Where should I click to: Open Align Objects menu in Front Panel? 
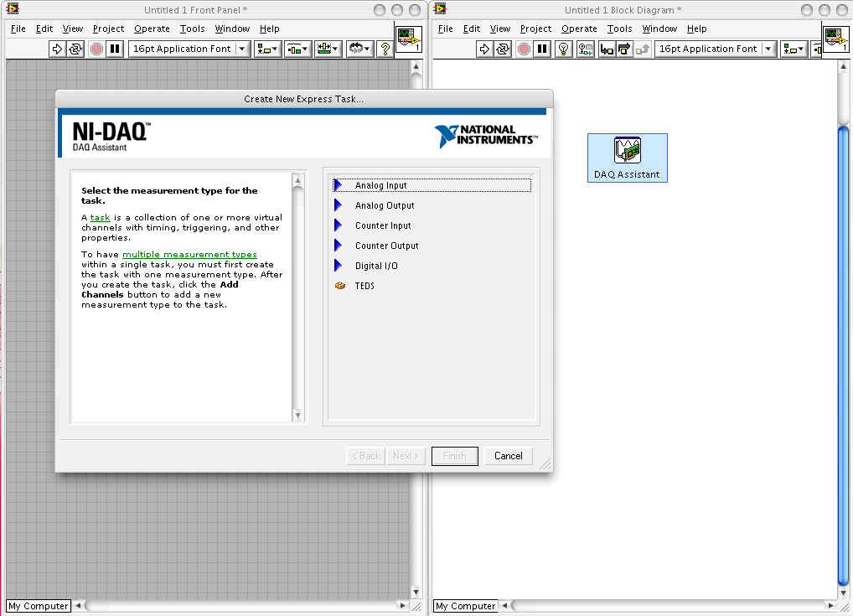click(x=267, y=49)
